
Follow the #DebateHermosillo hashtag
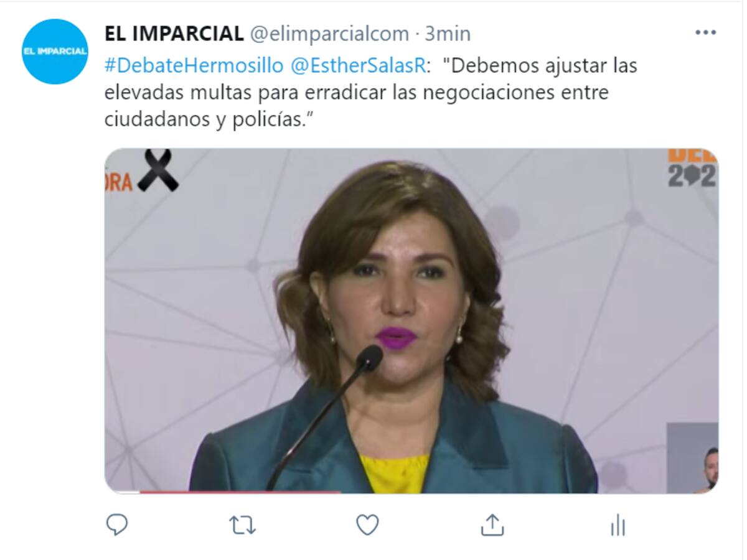coord(194,65)
